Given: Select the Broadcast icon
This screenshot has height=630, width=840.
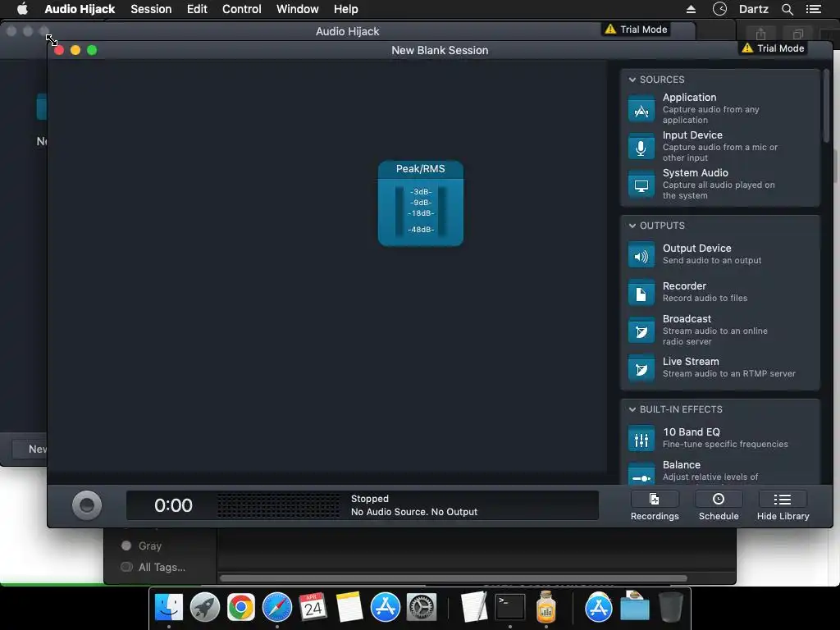Looking at the screenshot, I should click(641, 331).
